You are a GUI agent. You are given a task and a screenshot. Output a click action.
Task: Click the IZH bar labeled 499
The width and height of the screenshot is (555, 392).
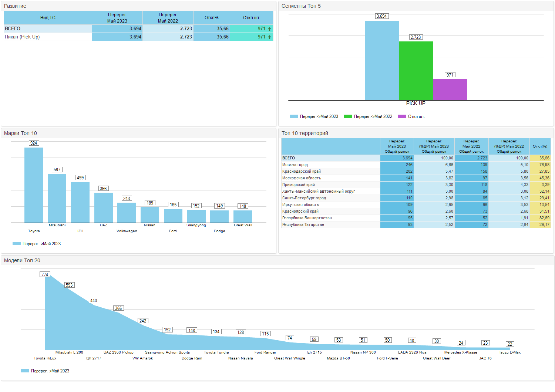click(80, 202)
